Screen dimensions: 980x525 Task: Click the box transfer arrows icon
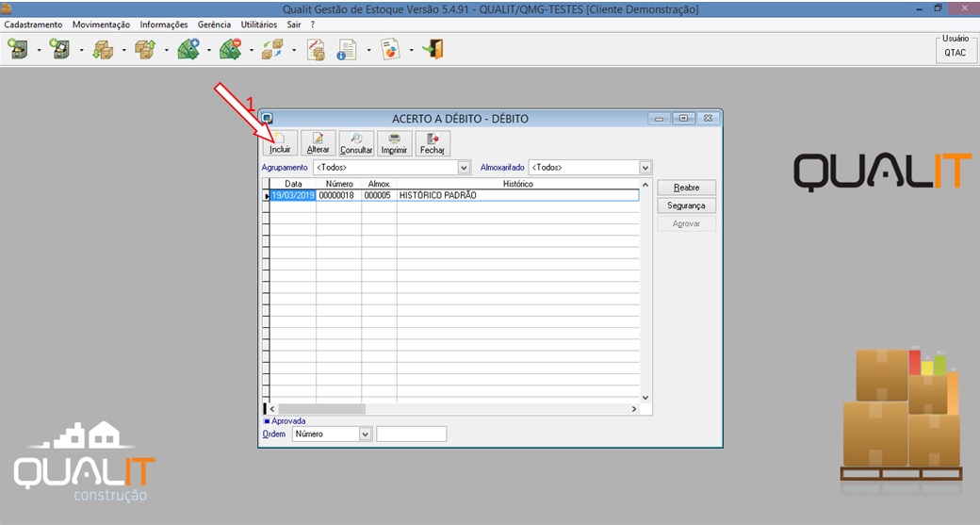(272, 49)
